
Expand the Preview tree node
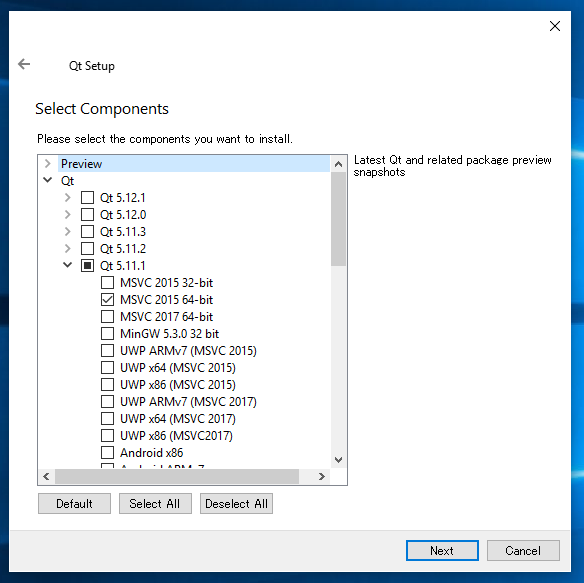point(47,164)
